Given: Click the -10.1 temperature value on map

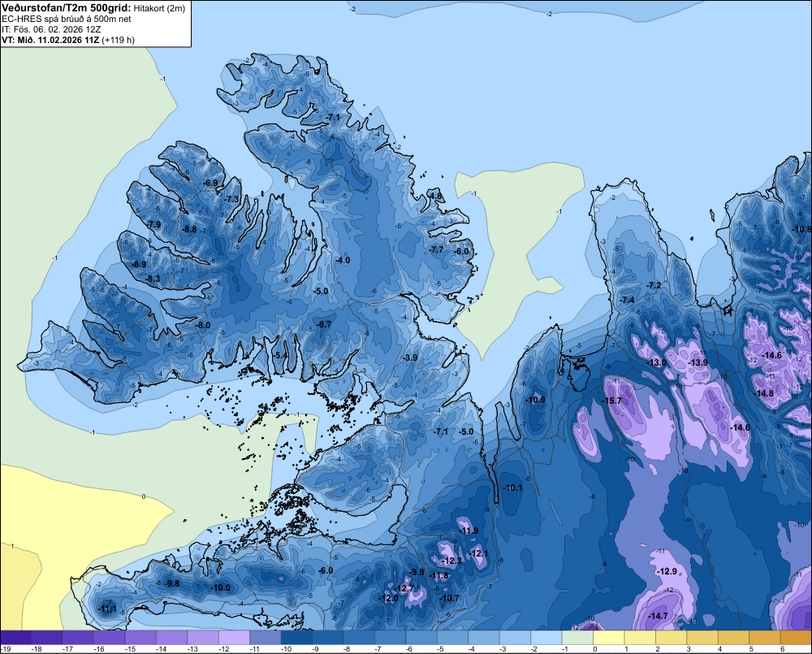Looking at the screenshot, I should click(512, 487).
